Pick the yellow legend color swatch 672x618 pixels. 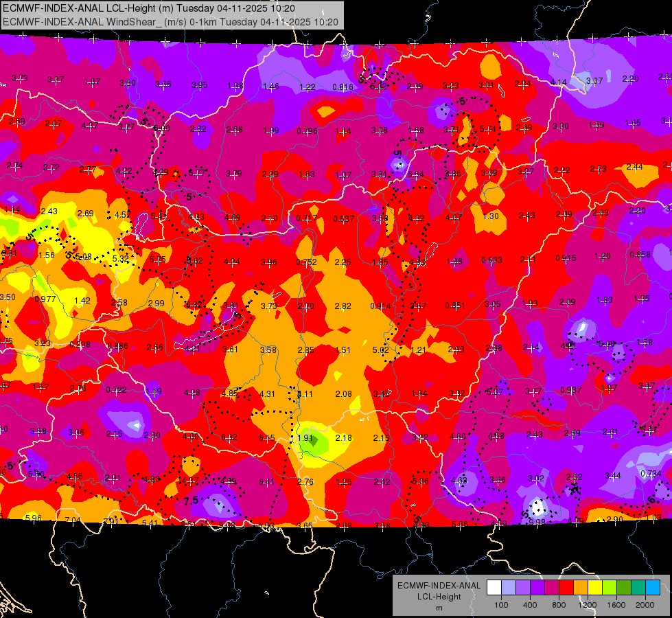[x=595, y=588]
